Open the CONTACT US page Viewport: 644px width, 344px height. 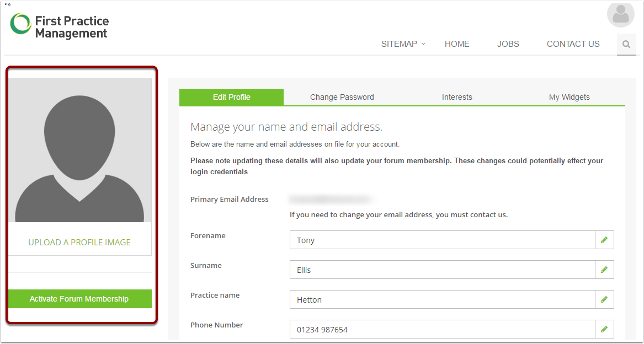click(573, 44)
